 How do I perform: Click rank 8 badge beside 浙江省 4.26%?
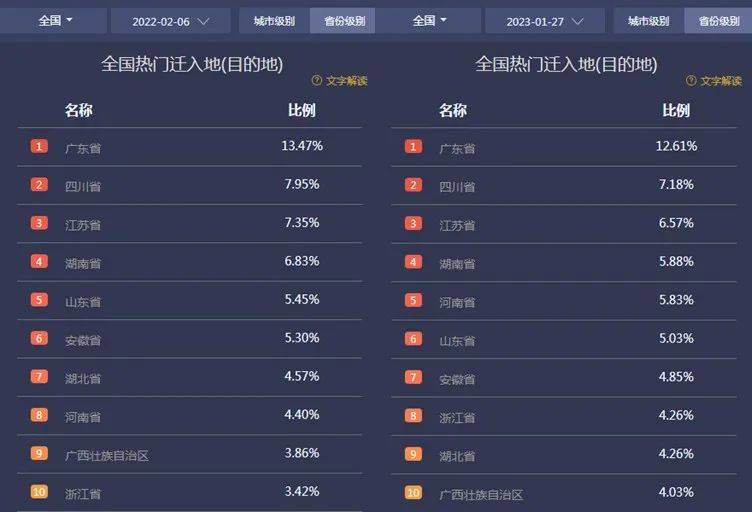[413, 416]
